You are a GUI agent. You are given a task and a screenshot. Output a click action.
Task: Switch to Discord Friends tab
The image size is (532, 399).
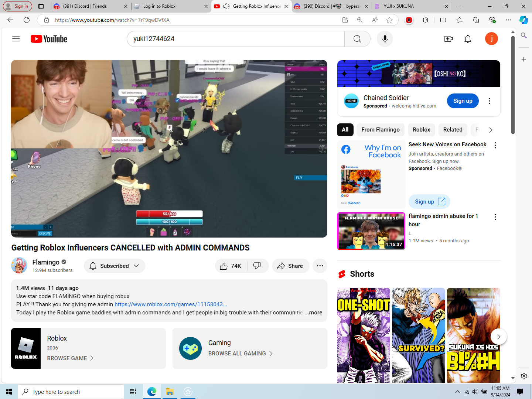[90, 6]
